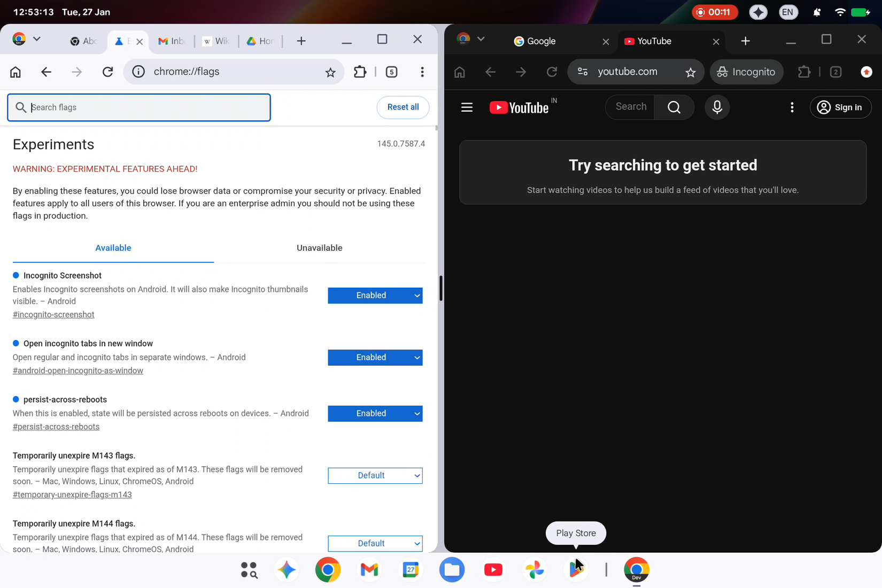882x588 pixels.
Task: Open the #android-open-incognito-as-window link
Action: click(x=78, y=370)
